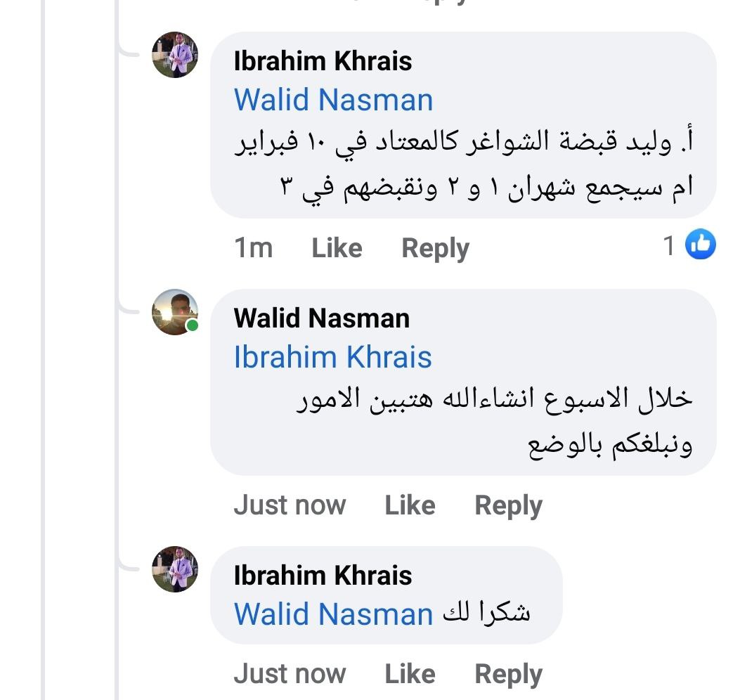The height and width of the screenshot is (700, 740).
Task: Click the Walid Nasman mention in first comment
Action: coord(333,100)
